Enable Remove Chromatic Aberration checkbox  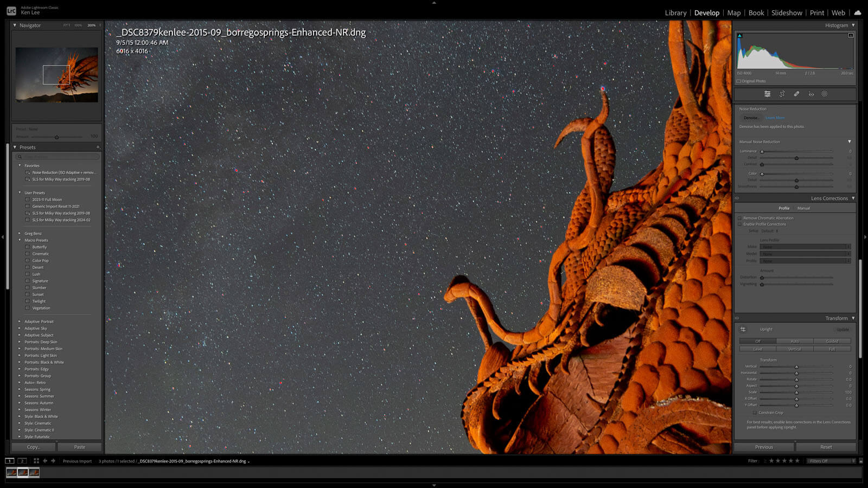coord(739,218)
